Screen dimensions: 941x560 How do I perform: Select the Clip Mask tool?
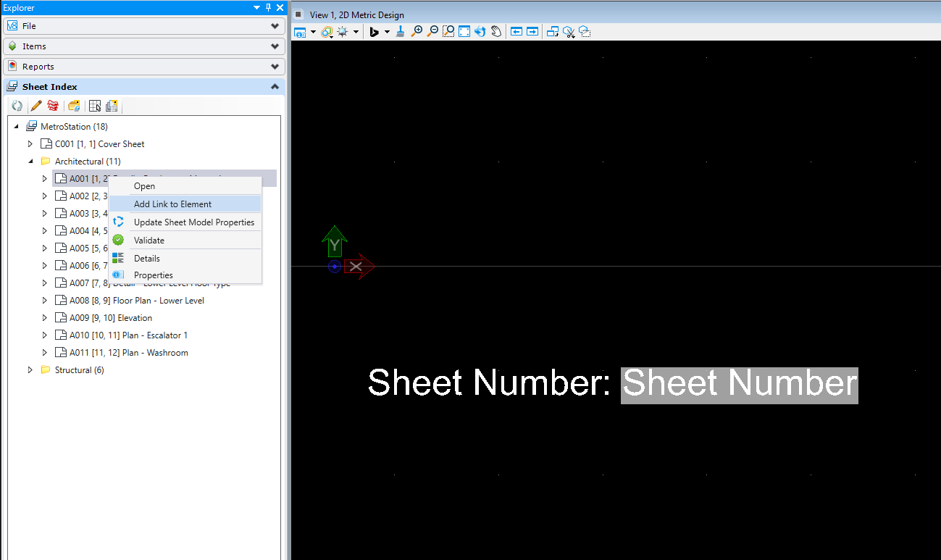(x=585, y=32)
